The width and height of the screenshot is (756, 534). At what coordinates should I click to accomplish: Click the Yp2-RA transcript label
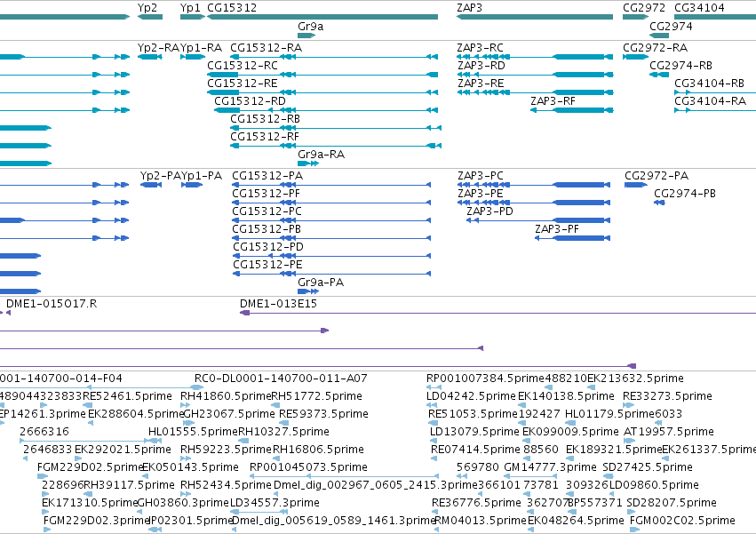tap(158, 48)
